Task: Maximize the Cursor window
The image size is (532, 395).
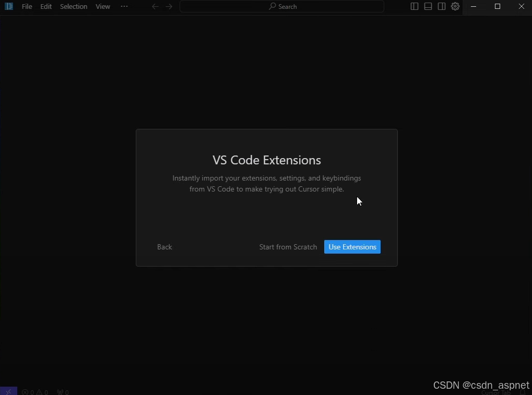Action: (x=498, y=6)
